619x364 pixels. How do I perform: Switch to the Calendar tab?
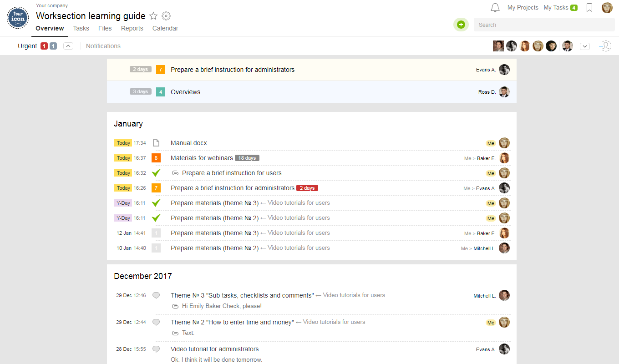tap(165, 28)
